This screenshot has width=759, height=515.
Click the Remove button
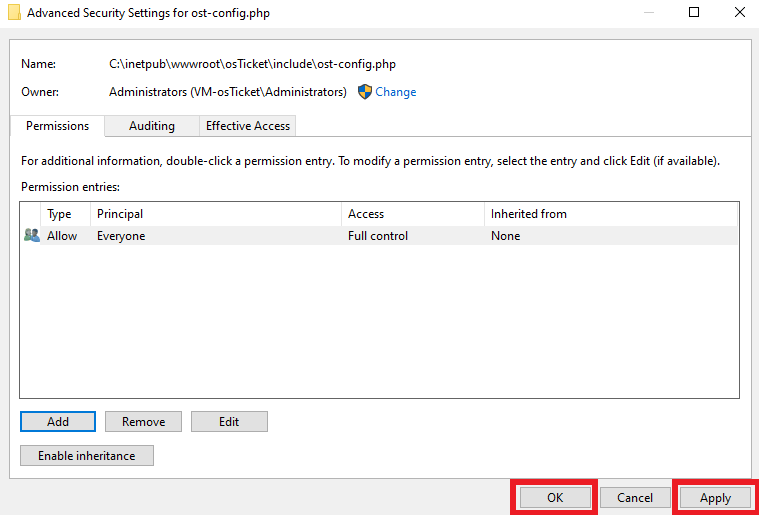143,422
